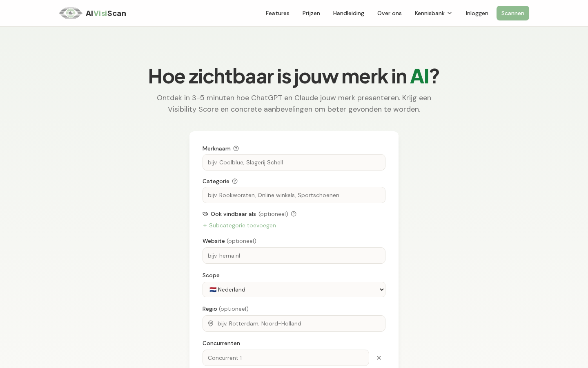The height and width of the screenshot is (368, 588).
Task: Click the help icon beside Ook vindbaar als
Action: point(294,214)
